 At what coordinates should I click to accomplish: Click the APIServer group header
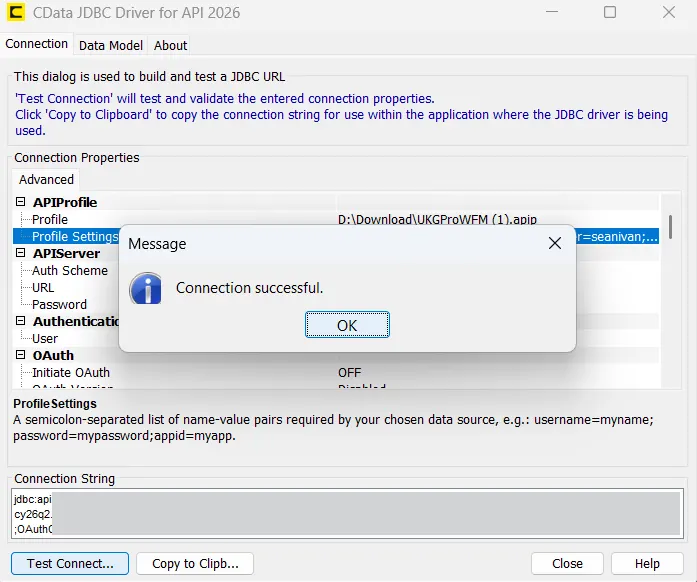[x=67, y=253]
